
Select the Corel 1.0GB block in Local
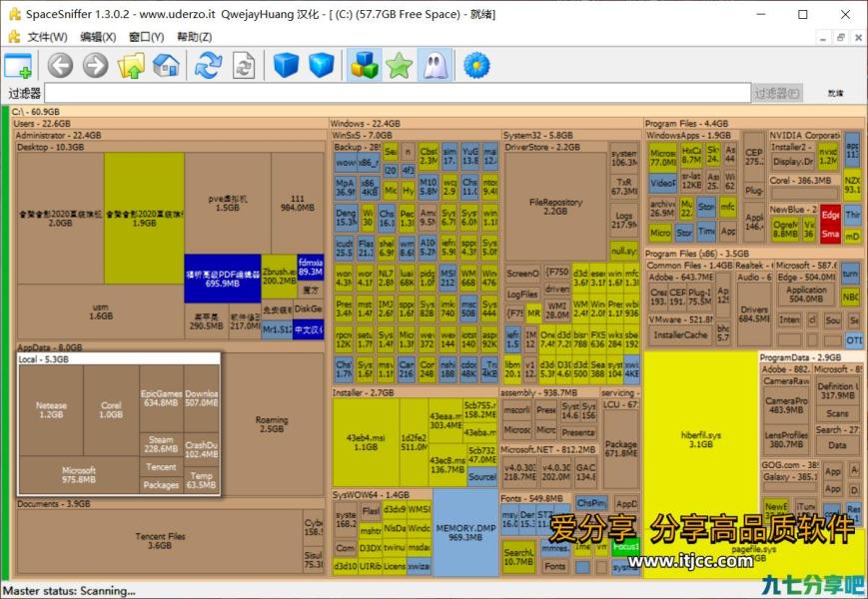click(x=111, y=410)
